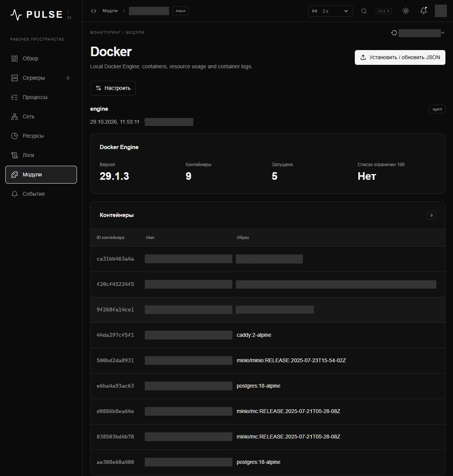Open the user avatar in top-right corner
Image resolution: width=453 pixels, height=476 pixels.
click(x=441, y=11)
